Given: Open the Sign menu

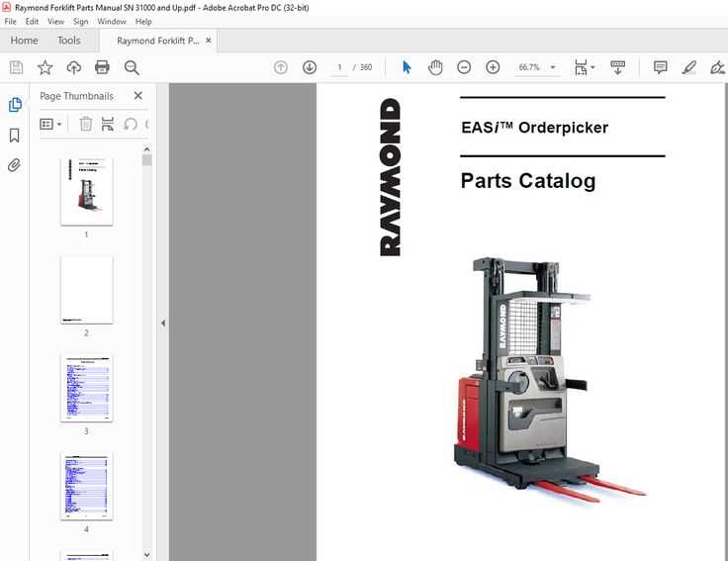Looking at the screenshot, I should click(80, 22).
